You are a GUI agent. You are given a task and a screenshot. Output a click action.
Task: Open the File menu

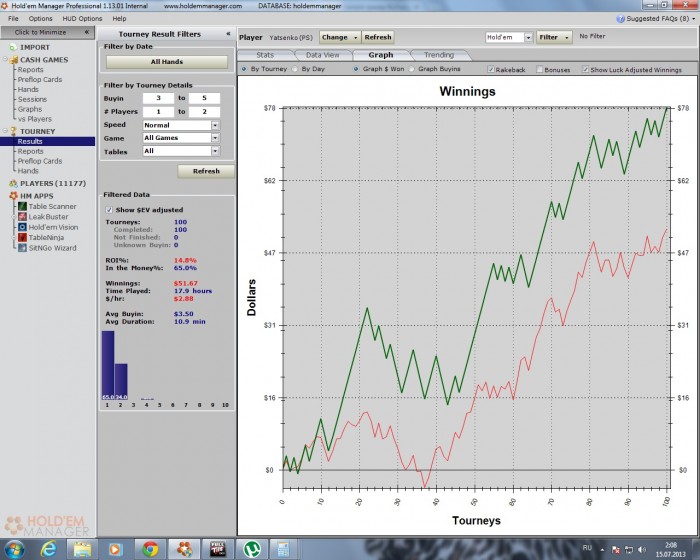click(13, 19)
